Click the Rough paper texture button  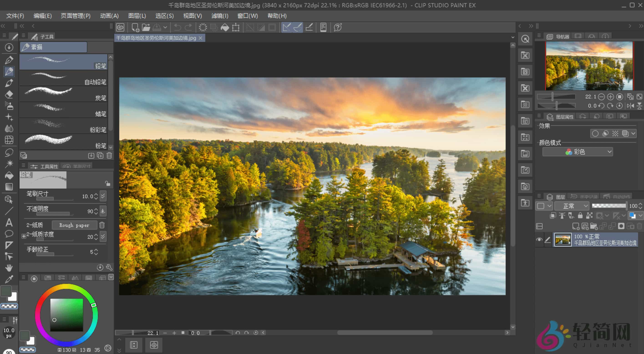click(74, 225)
